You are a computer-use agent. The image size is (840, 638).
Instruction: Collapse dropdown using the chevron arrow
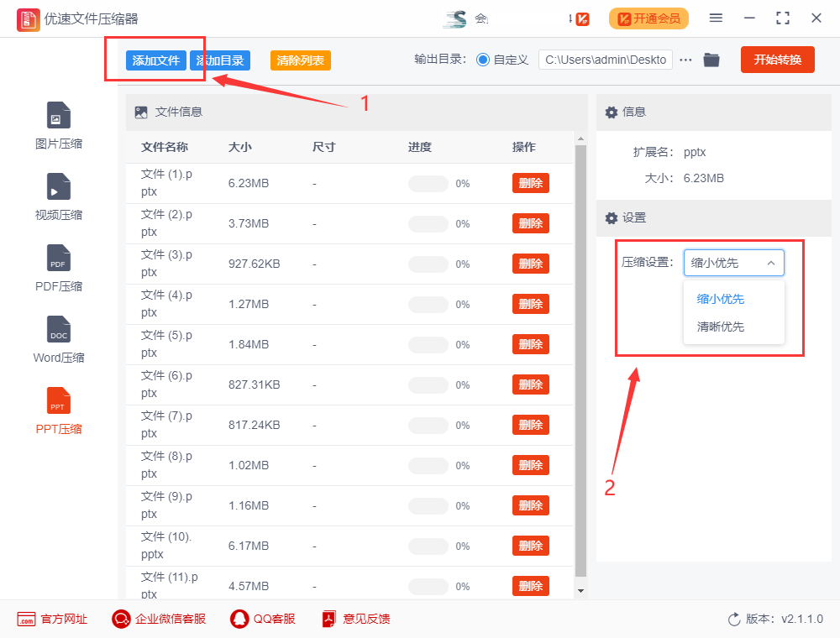pos(771,263)
